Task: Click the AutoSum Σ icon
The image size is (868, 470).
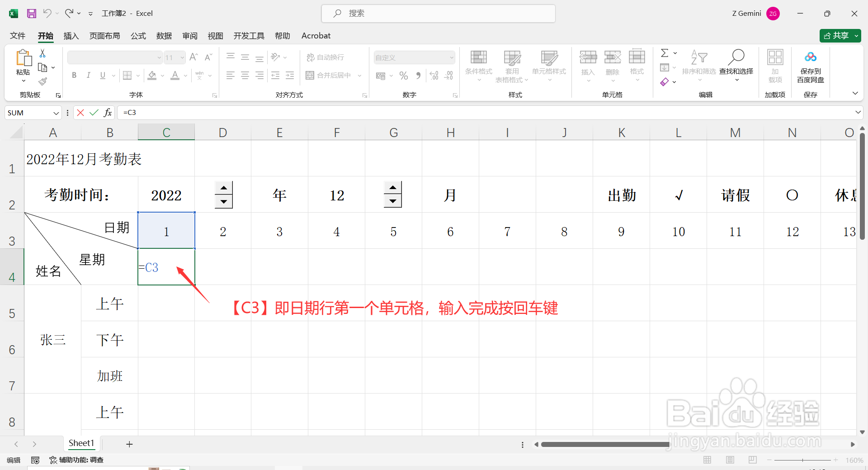Action: (665, 53)
